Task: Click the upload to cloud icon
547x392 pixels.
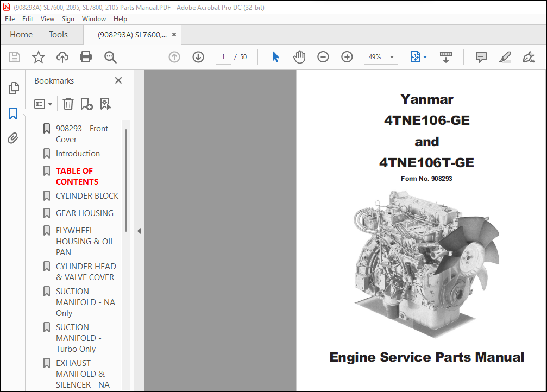Action: click(x=62, y=57)
